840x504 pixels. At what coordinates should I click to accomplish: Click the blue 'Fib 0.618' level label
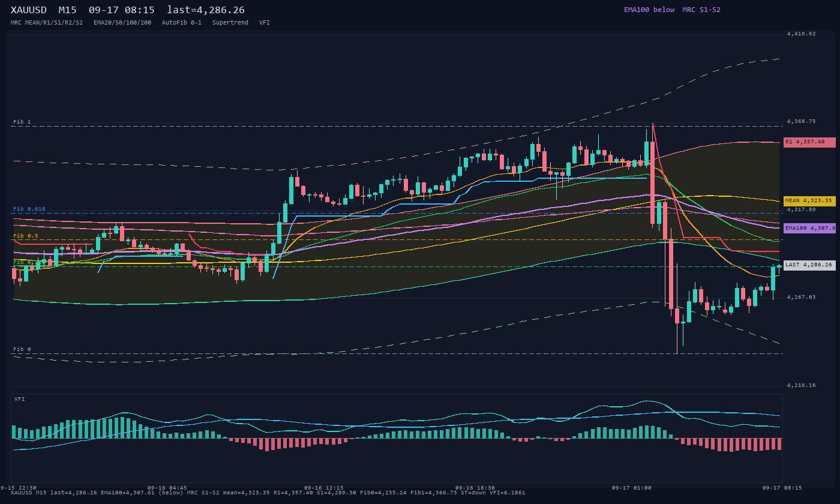(29, 209)
